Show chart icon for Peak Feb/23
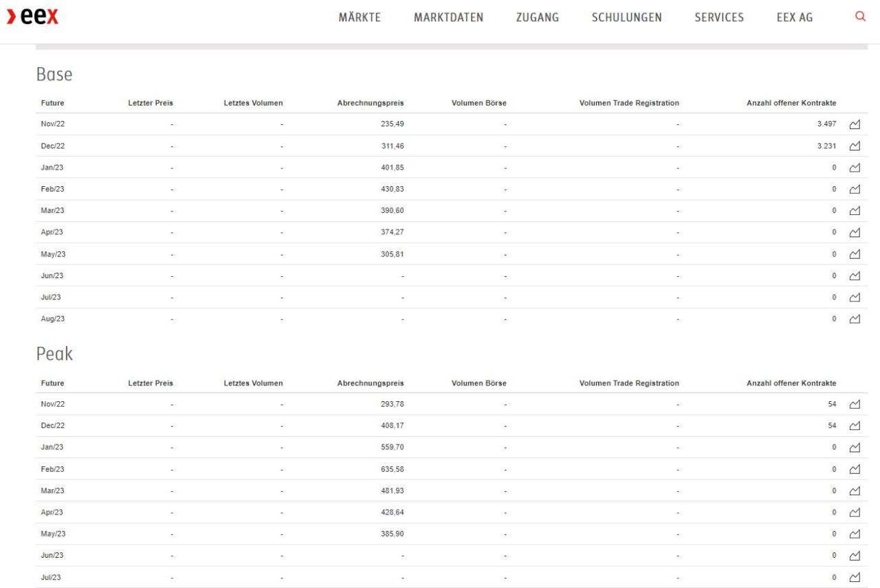This screenshot has height=588, width=880. click(x=855, y=469)
